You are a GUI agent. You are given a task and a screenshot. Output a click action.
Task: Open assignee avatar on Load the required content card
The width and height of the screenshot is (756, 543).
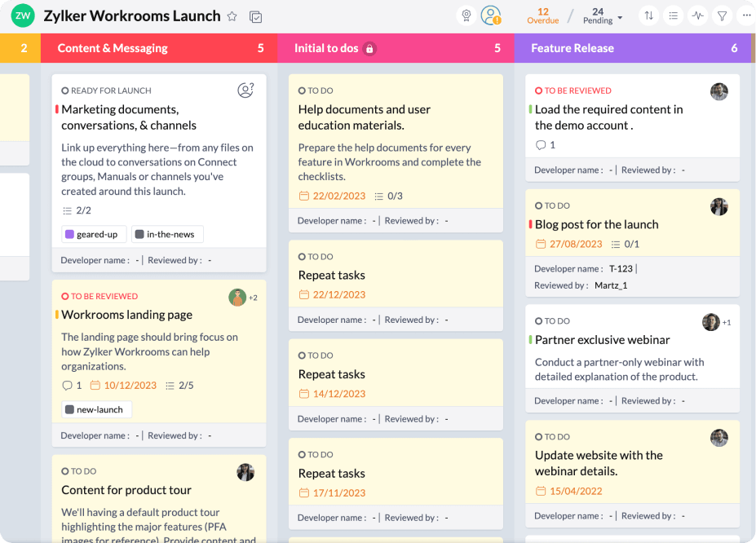pos(718,91)
